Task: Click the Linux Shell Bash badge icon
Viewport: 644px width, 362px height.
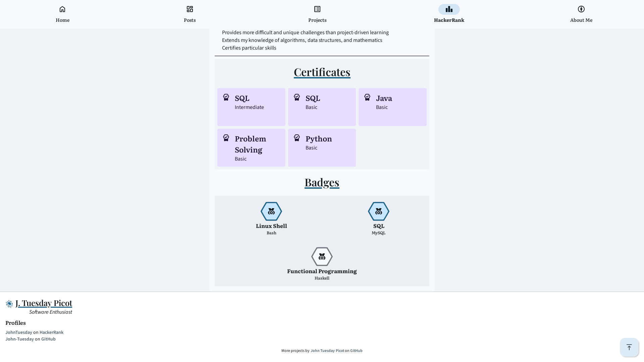Action: [271, 211]
